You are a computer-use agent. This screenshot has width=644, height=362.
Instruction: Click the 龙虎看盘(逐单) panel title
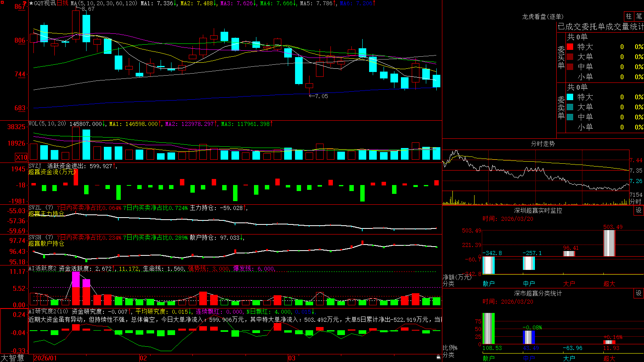point(543,16)
